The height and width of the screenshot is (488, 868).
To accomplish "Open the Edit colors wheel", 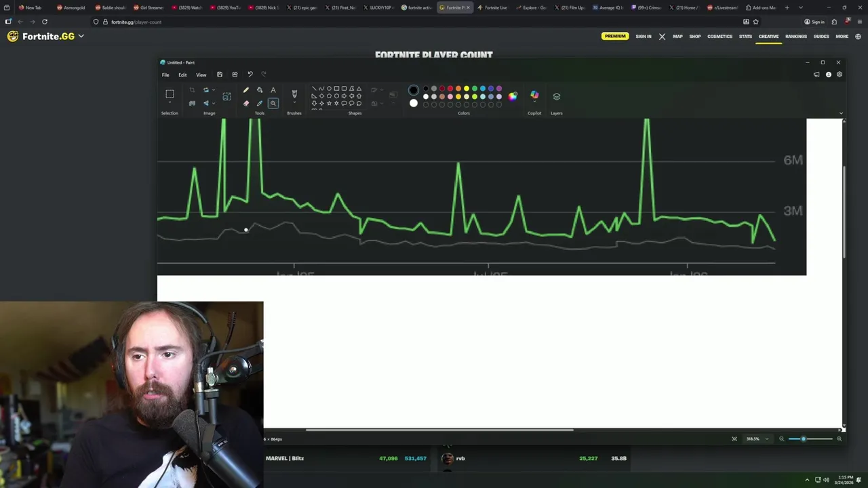I will coord(513,96).
